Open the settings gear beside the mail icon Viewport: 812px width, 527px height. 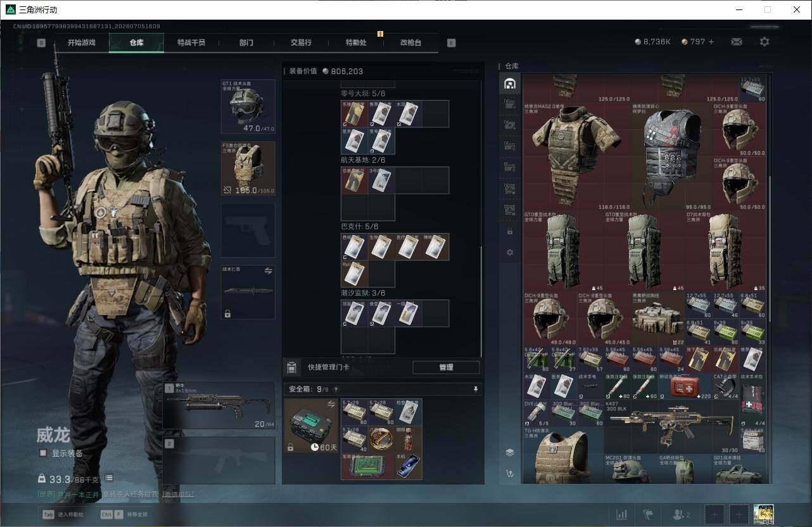pyautogui.click(x=764, y=42)
